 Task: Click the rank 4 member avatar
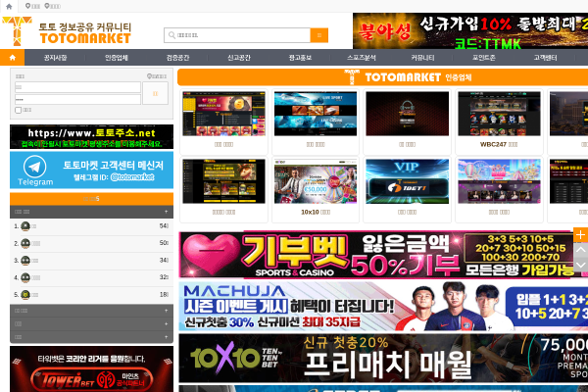25,277
